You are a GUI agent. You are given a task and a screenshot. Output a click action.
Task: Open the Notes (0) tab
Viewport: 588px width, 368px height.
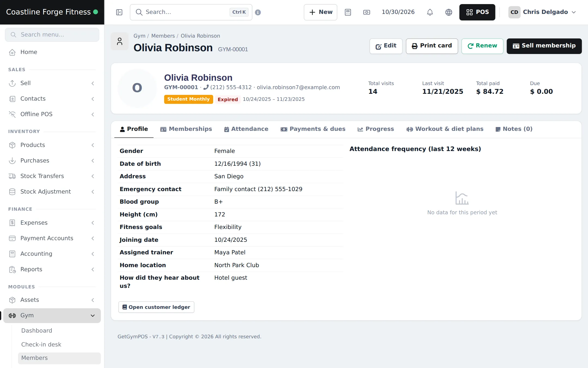click(514, 129)
